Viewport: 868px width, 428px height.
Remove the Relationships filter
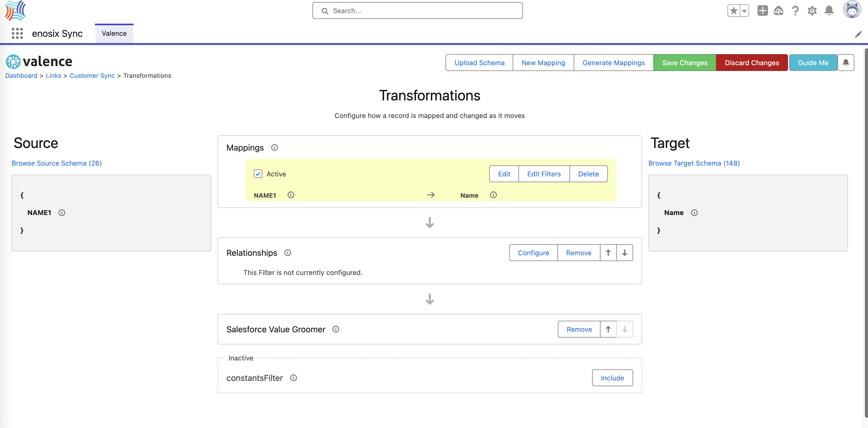(x=579, y=253)
